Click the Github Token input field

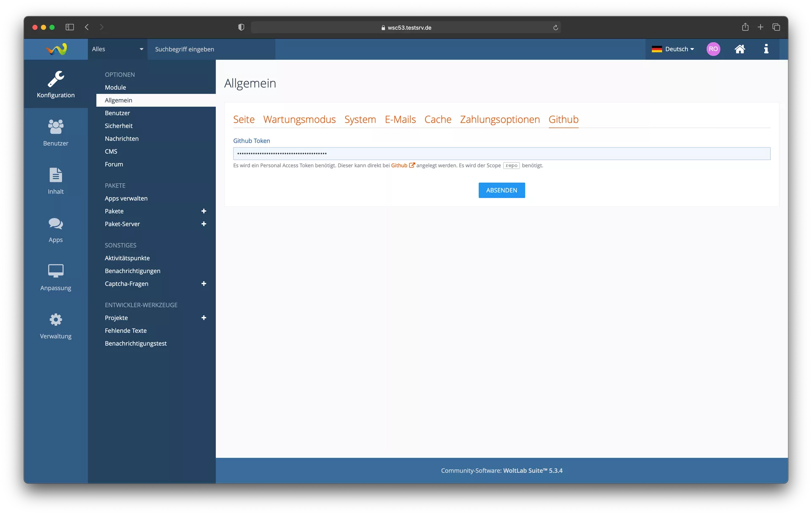501,154
